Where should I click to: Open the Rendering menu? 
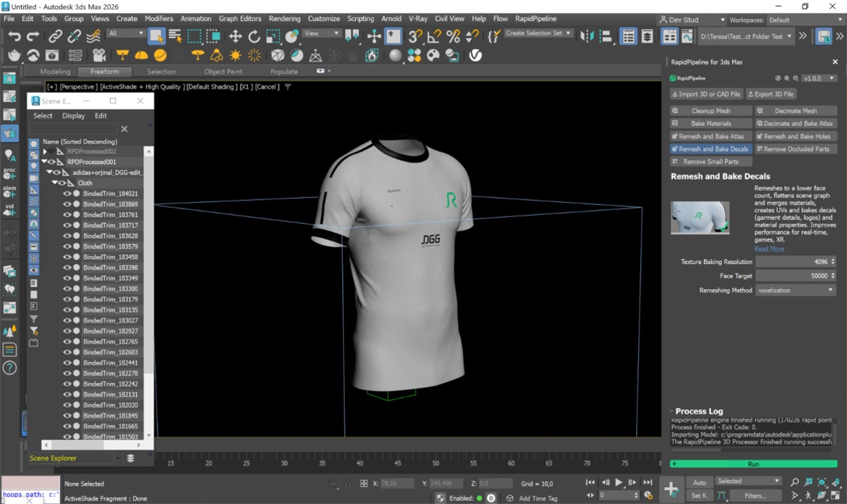(284, 19)
